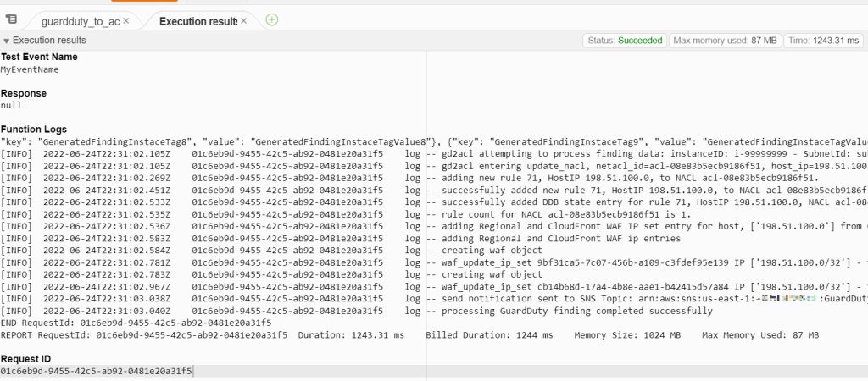Switch to the guardduty_to_ac tab
This screenshot has width=868, height=381.
[81, 21]
